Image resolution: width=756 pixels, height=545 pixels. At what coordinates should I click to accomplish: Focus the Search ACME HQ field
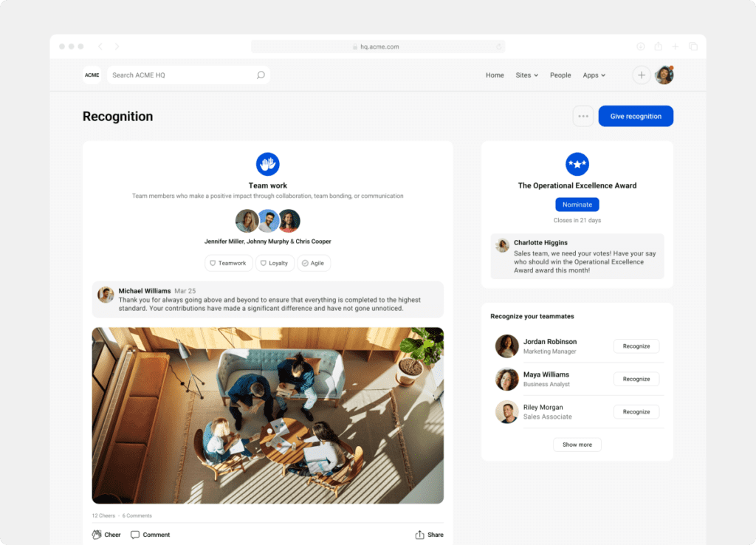188,75
